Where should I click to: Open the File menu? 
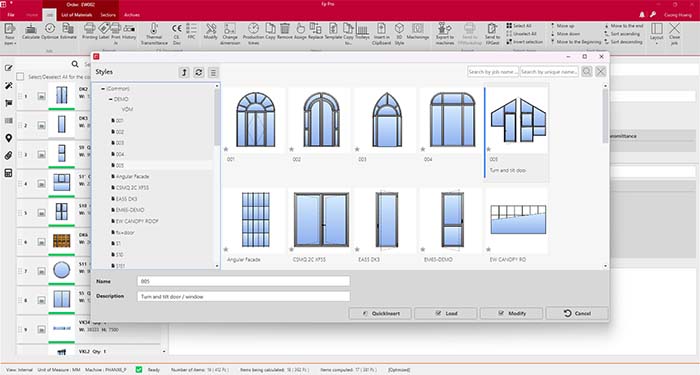11,15
